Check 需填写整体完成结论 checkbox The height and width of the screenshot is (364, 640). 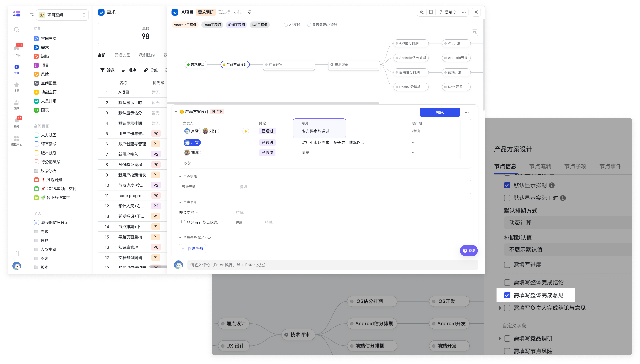point(507,282)
